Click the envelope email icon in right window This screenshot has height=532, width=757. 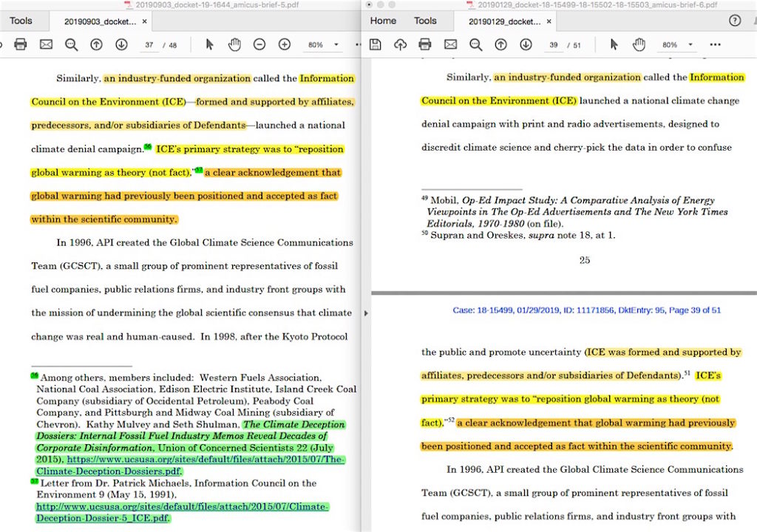[450, 45]
